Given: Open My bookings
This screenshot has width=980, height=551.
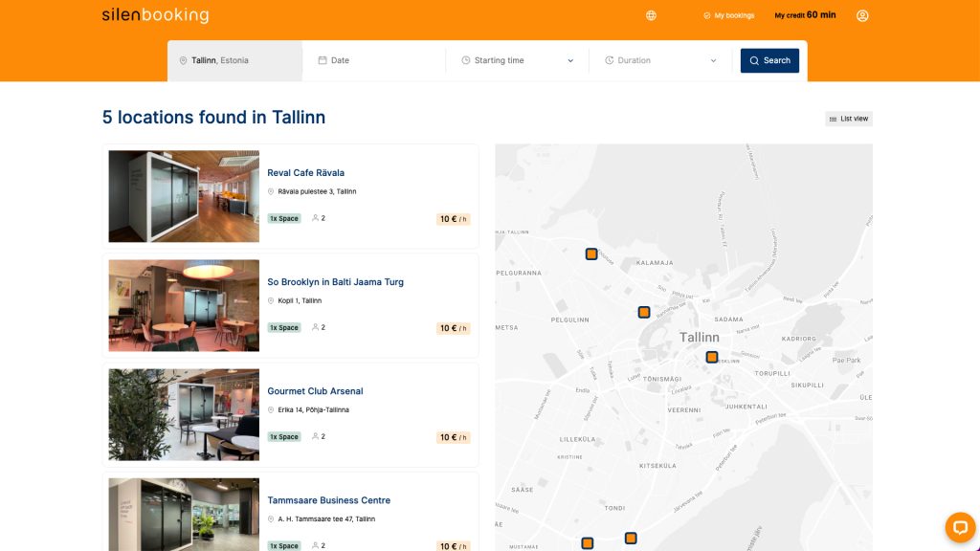Looking at the screenshot, I should (x=728, y=15).
